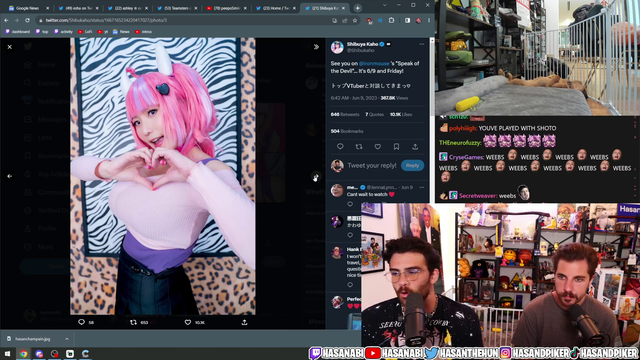Switch to the Home / Twitter tab
The image size is (640, 360).
pos(276,8)
